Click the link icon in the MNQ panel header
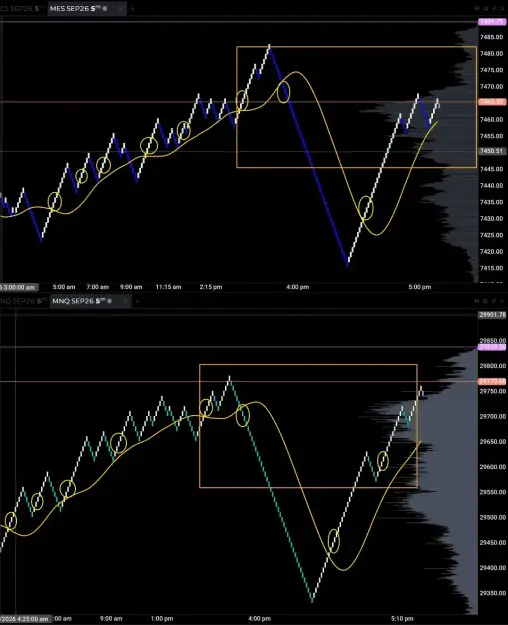508x625 pixels. (x=477, y=301)
